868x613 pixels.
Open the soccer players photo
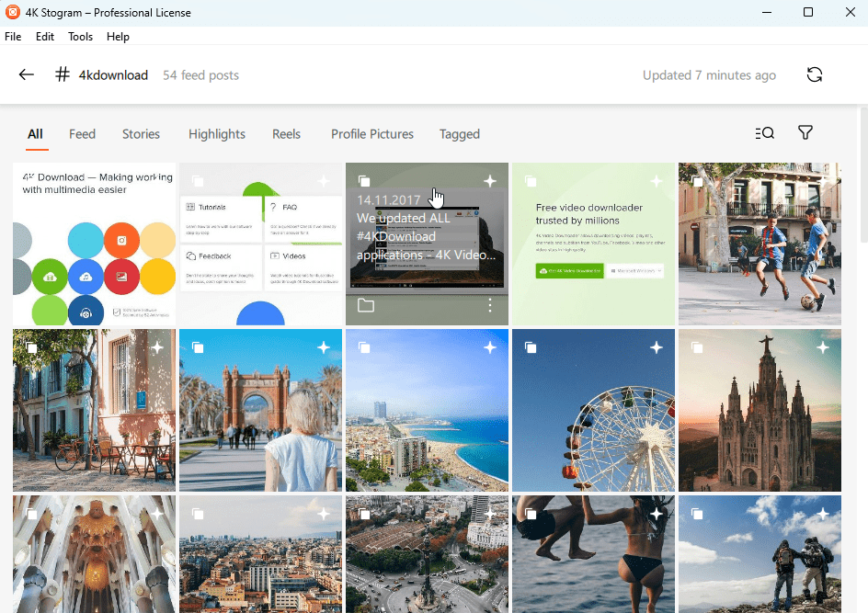[x=760, y=244]
